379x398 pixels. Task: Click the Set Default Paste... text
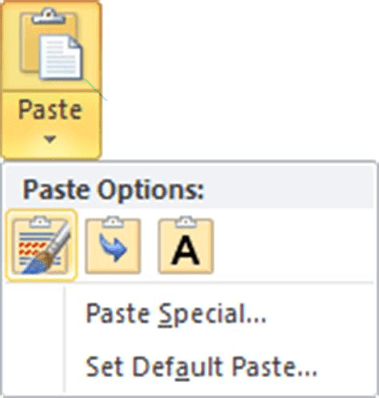pyautogui.click(x=201, y=367)
